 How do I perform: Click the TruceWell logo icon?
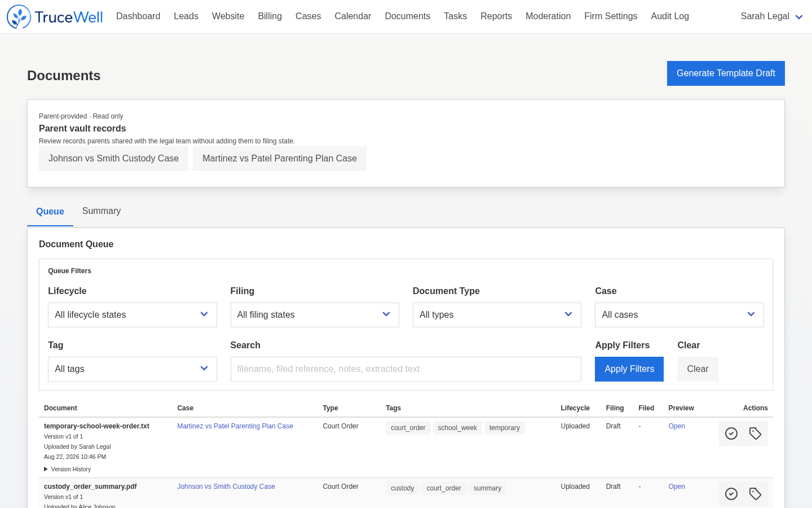pos(19,17)
